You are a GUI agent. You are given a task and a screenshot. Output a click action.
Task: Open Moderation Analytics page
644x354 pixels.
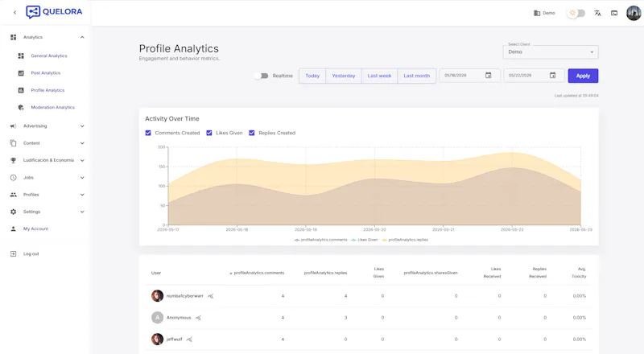(52, 108)
